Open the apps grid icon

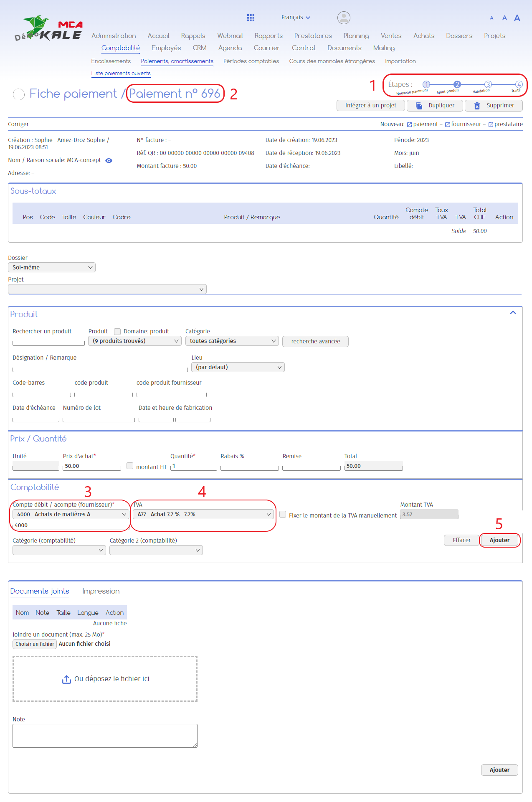251,18
